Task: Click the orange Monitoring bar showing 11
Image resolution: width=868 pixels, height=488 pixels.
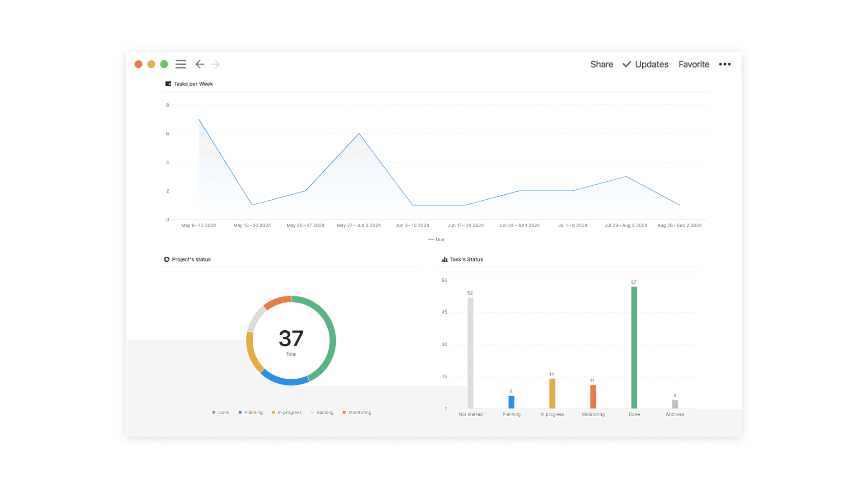Action: (x=593, y=397)
